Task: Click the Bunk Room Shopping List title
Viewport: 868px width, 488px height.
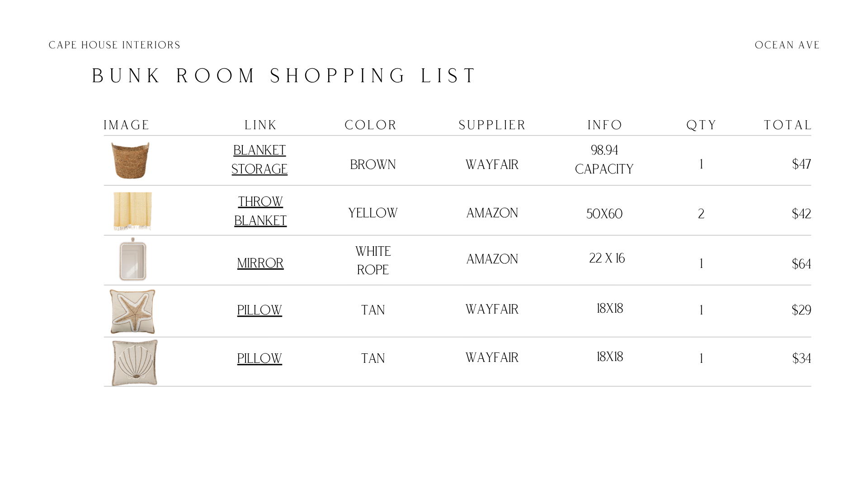Action: tap(284, 76)
